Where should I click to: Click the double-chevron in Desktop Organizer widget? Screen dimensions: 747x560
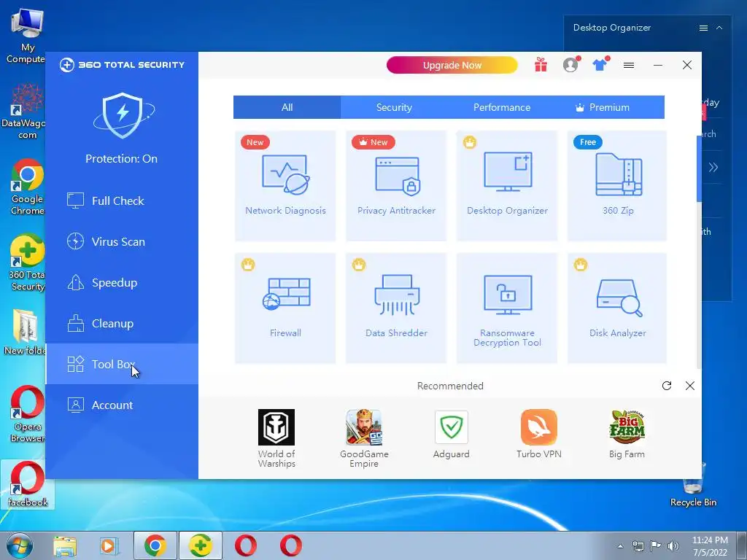[x=713, y=167]
